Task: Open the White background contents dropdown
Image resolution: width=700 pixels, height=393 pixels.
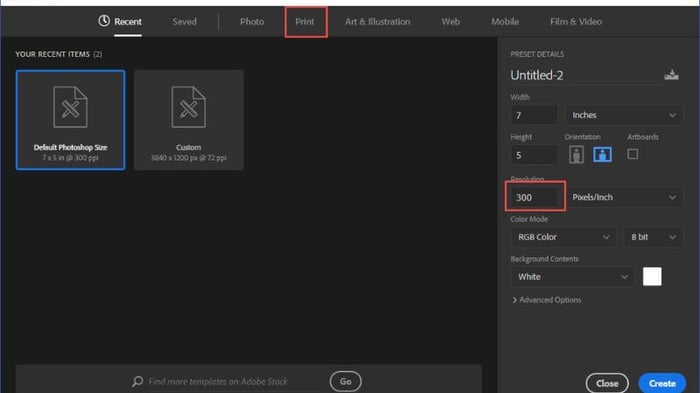Action: pyautogui.click(x=572, y=277)
